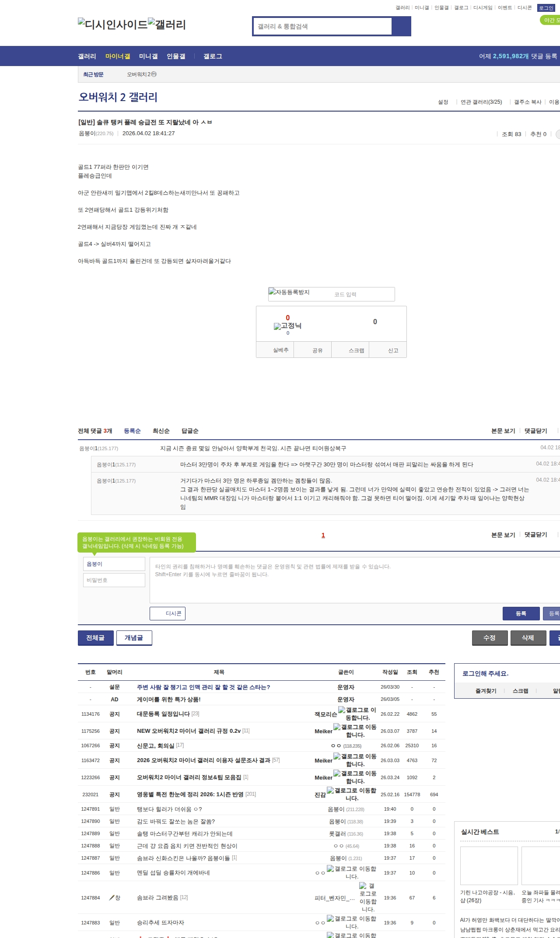Open the 디시콘 picker button

tap(168, 613)
